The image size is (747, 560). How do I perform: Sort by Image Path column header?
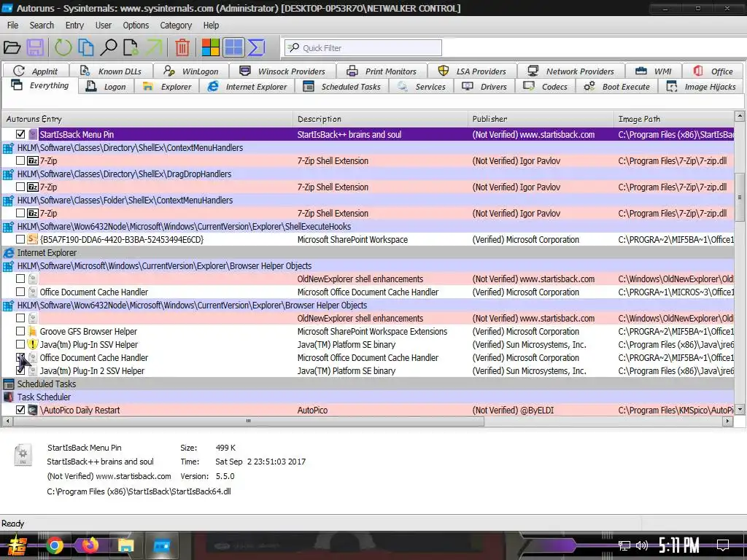pos(674,119)
